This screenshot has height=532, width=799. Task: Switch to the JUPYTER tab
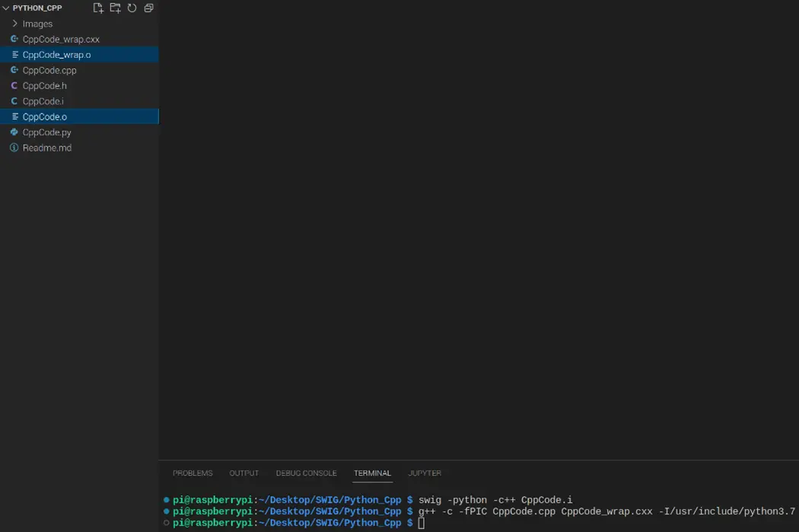pos(425,473)
